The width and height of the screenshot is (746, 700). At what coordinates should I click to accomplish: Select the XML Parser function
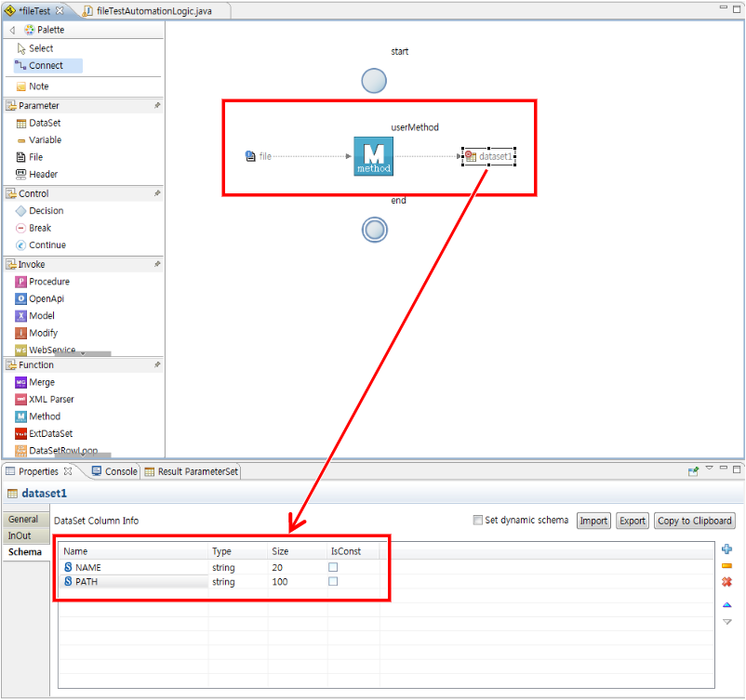tap(50, 399)
